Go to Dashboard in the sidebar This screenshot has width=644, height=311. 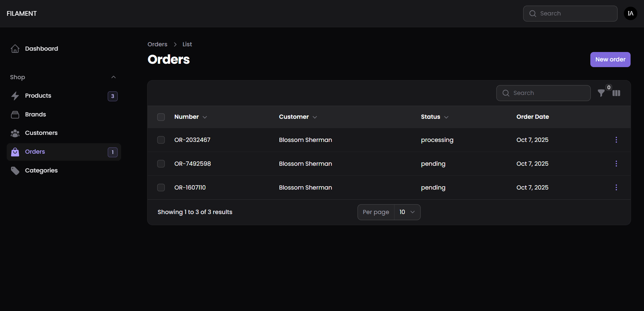[64, 49]
